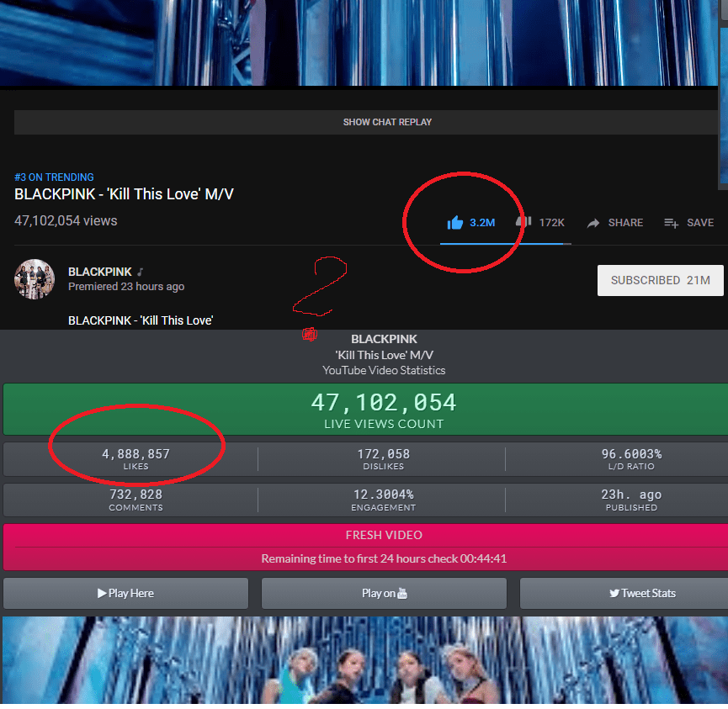This screenshot has height=709, width=728.
Task: Open the BLACKPINK channel name link
Action: coord(100,272)
